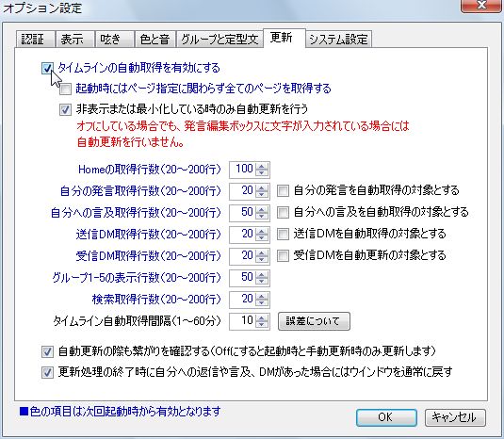The image size is (504, 439).
Task: Increase Home取得行数 with spinner up arrow
Action: [262, 167]
